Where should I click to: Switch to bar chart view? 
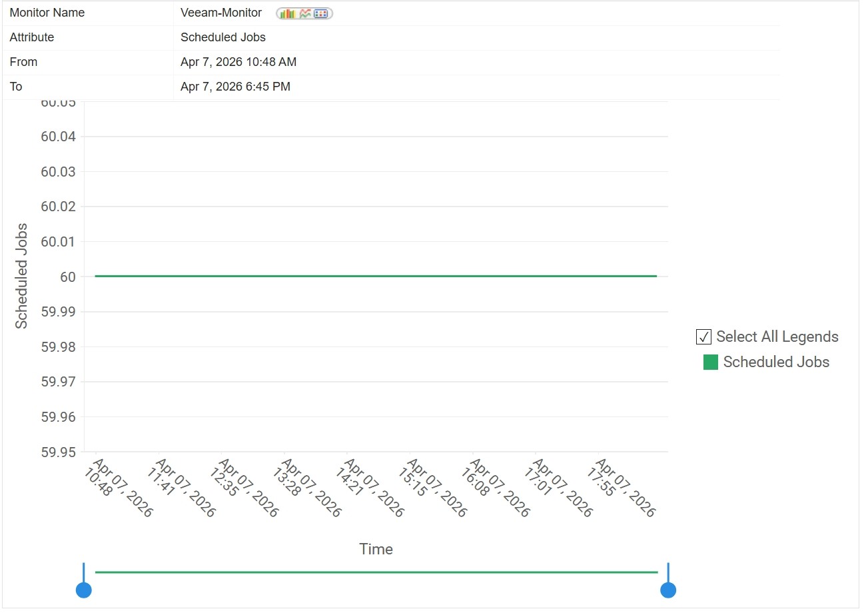288,13
